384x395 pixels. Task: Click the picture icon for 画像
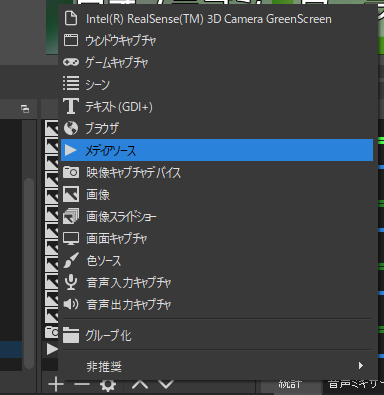[71, 194]
